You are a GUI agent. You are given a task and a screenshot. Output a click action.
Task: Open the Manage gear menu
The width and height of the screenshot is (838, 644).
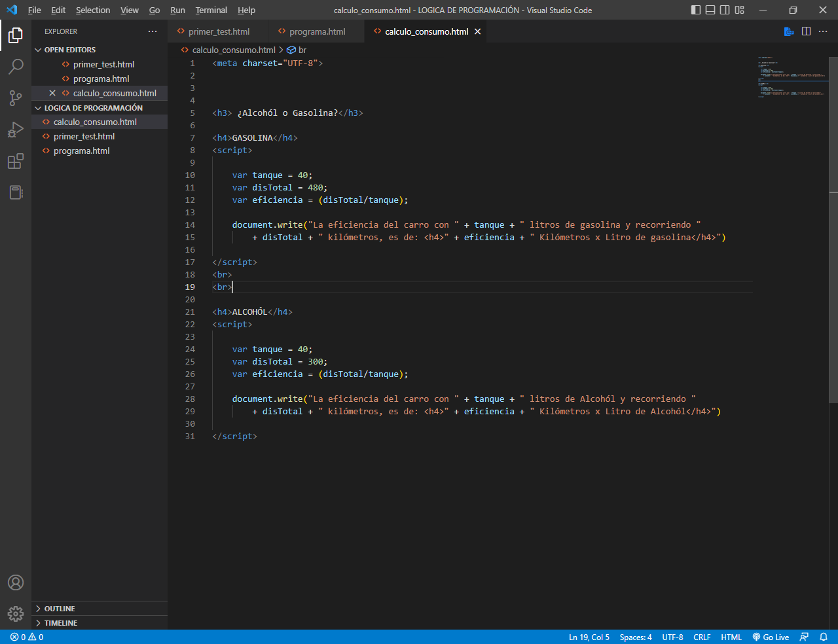[x=16, y=614]
